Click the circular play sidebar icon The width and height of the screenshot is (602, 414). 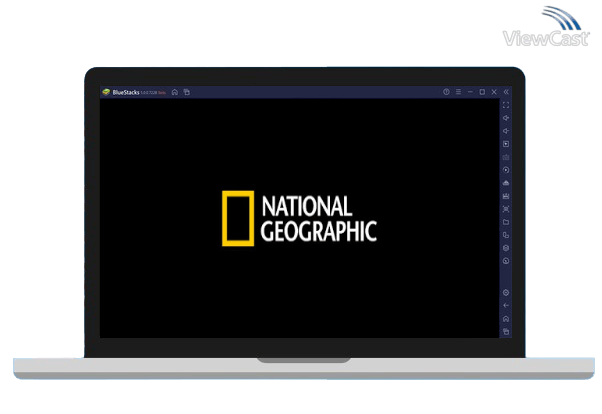pyautogui.click(x=506, y=170)
